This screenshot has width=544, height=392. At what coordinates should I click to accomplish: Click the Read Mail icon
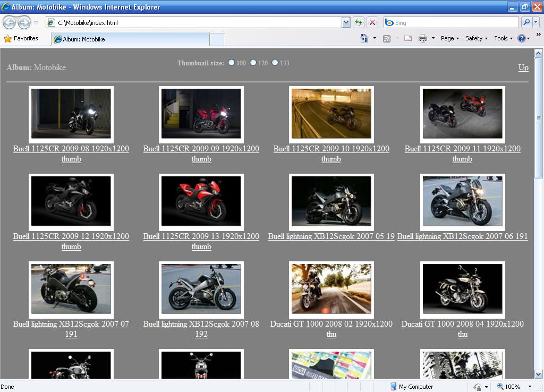tap(408, 38)
